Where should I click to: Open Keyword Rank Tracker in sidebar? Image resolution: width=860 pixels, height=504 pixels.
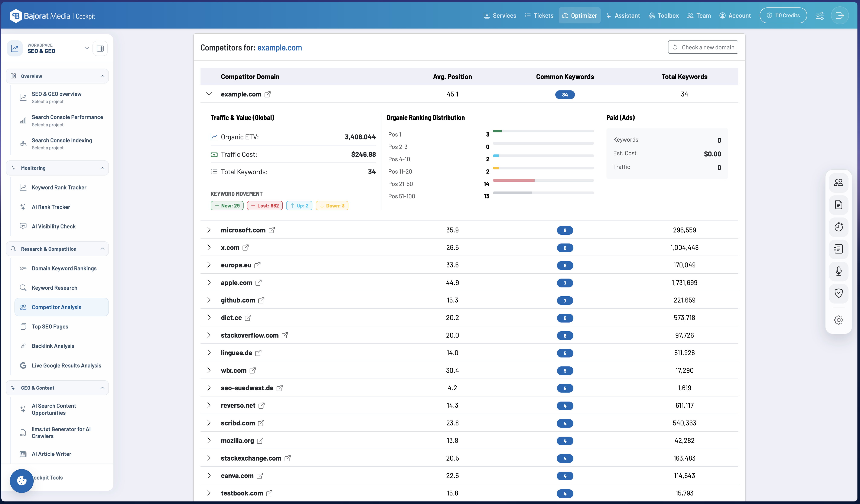61,188
